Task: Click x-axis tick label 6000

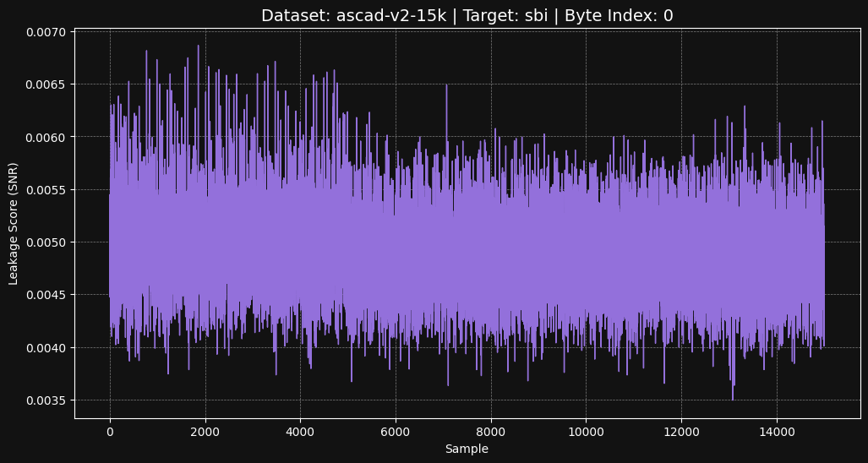Action: 396,430
